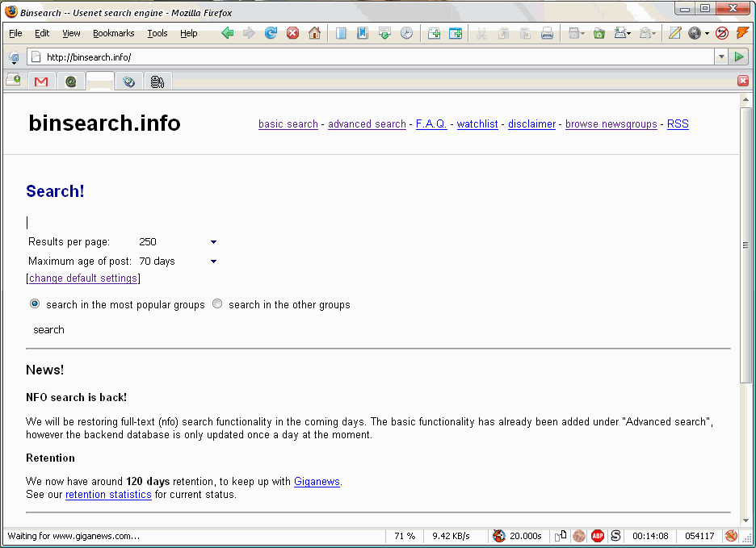The width and height of the screenshot is (756, 548).
Task: Click the crossed-out icon at status bar end
Action: click(731, 535)
